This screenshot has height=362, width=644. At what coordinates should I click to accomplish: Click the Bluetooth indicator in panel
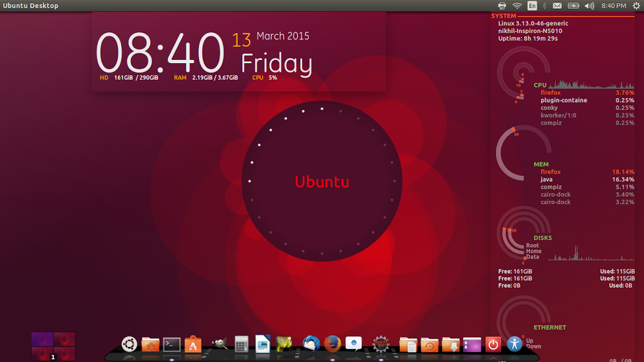(545, 6)
